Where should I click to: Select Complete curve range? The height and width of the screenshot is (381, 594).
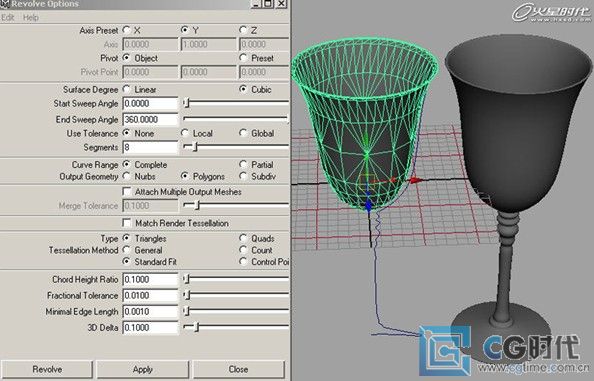(x=127, y=165)
